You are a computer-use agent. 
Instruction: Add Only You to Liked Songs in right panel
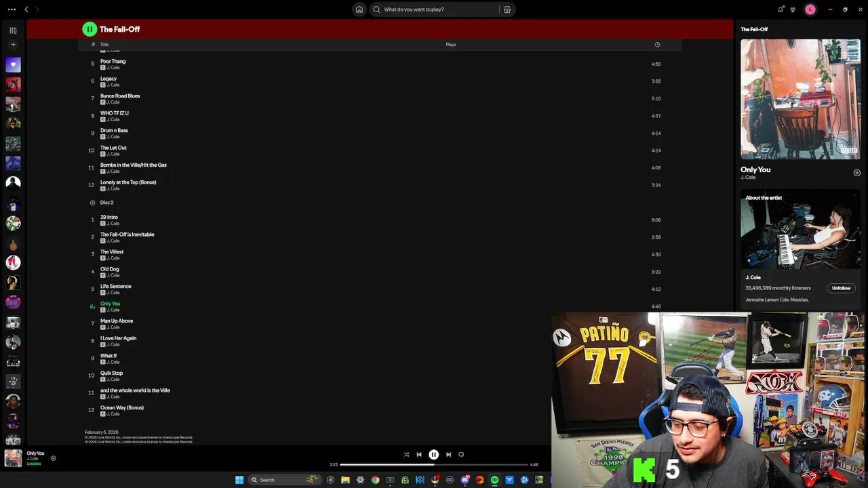point(857,173)
